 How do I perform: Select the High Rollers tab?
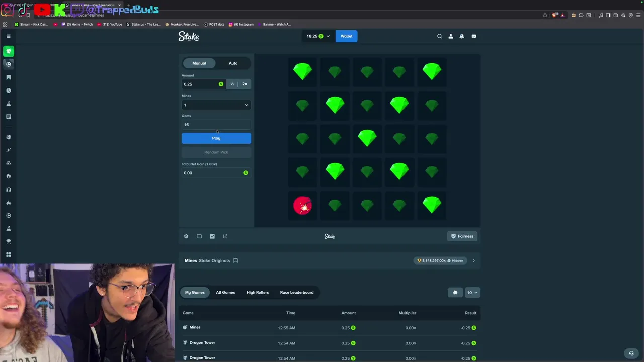(x=258, y=292)
